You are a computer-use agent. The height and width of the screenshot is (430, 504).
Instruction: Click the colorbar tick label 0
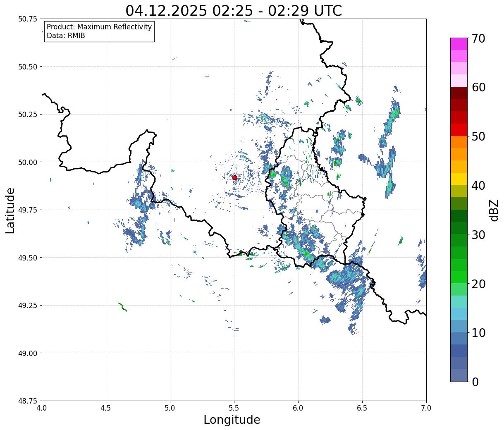click(475, 382)
